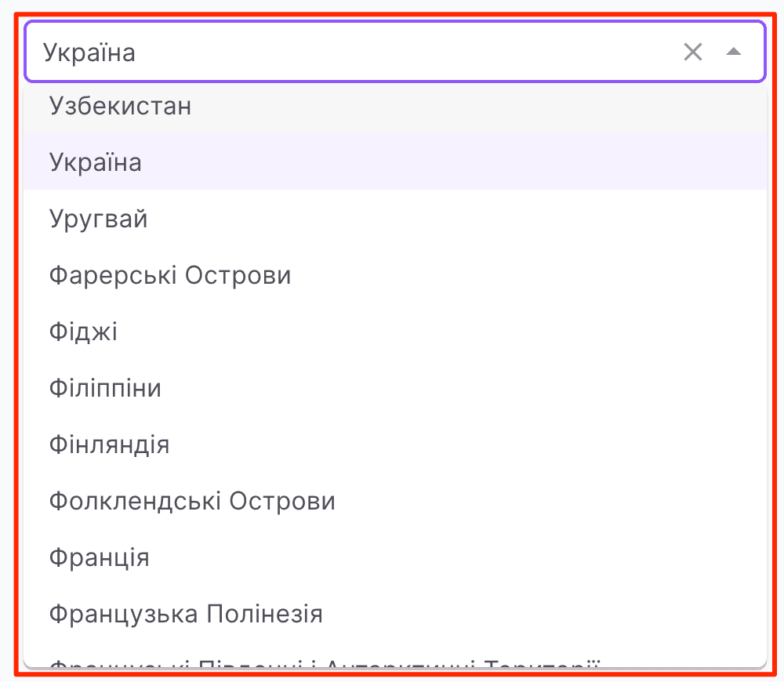
Task: Click the clear cross inside the search field
Action: pyautogui.click(x=693, y=52)
